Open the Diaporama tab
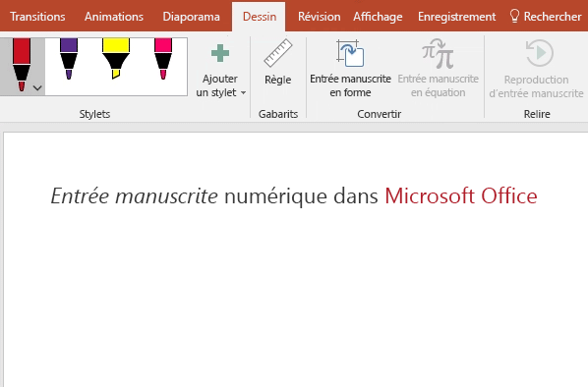 pos(192,17)
